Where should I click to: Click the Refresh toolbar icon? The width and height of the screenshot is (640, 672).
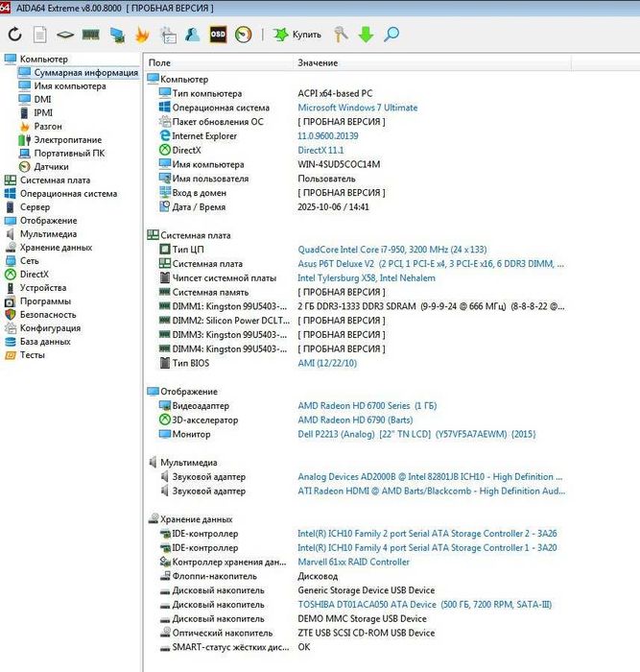[15, 35]
